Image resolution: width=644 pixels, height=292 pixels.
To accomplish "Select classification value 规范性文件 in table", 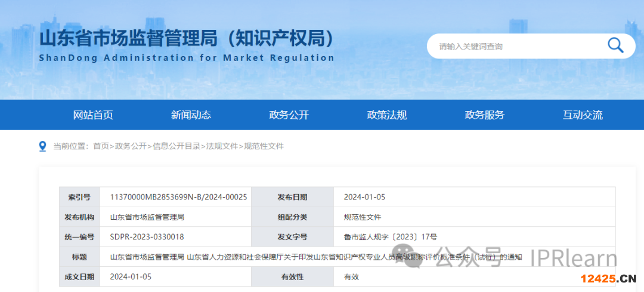I will tap(363, 217).
